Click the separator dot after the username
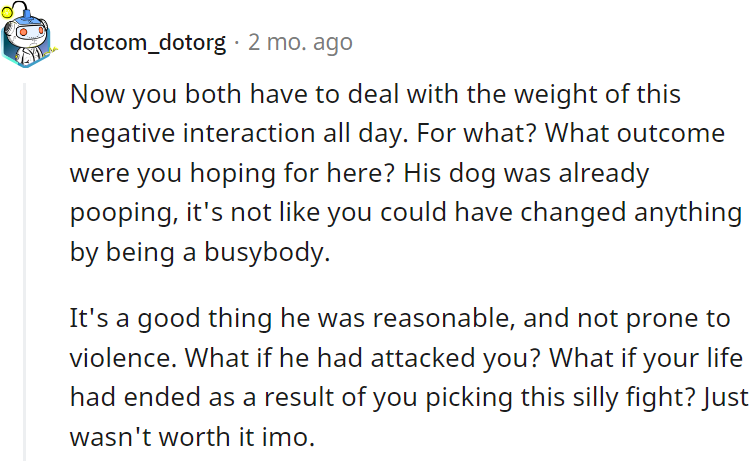The image size is (756, 461). 237,43
